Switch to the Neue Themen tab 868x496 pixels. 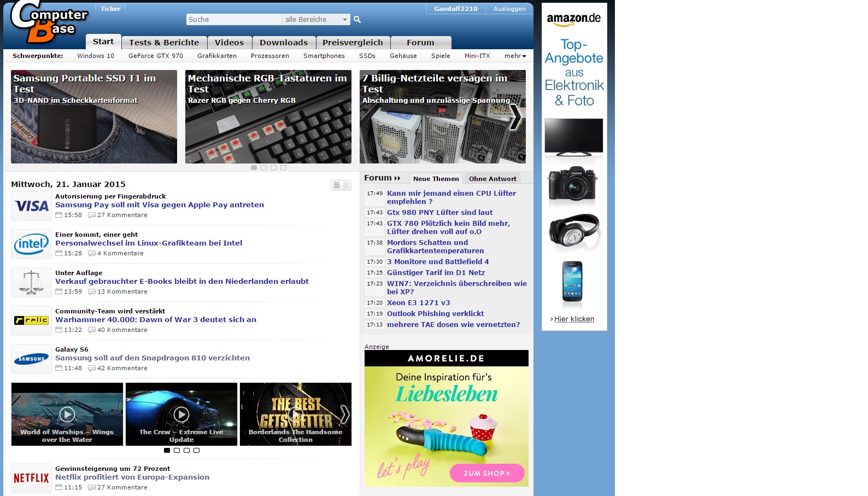point(436,179)
